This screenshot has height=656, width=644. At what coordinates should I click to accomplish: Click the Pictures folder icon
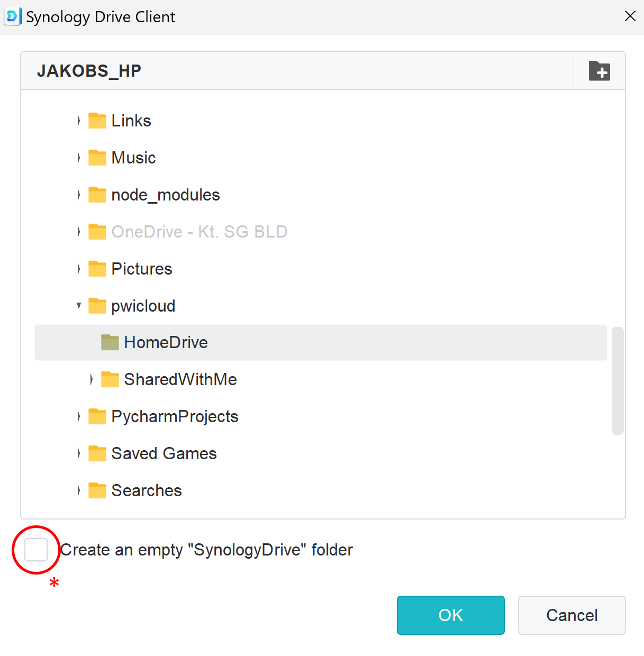pos(97,269)
